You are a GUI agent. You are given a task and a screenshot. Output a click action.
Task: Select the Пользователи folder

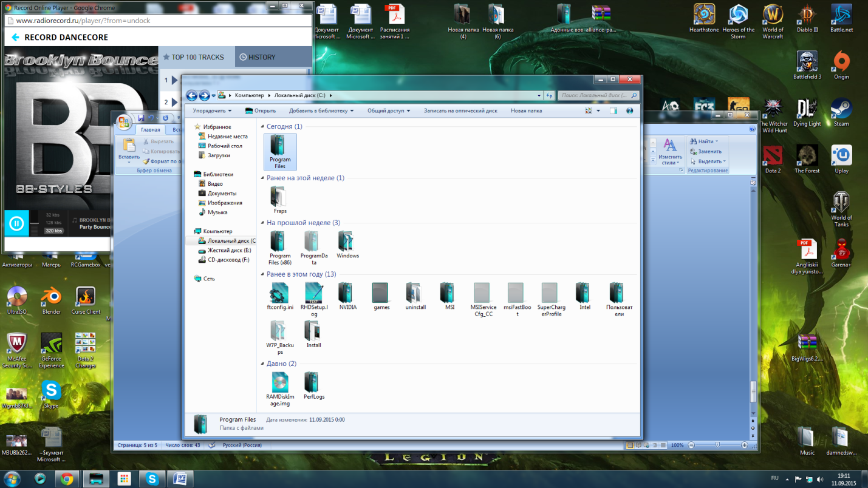618,299
